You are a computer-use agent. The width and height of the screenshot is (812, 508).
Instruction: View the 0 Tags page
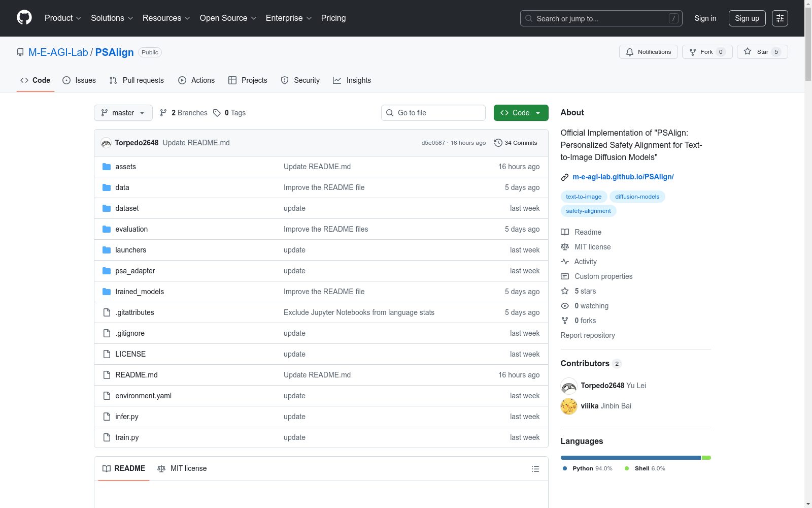229,113
